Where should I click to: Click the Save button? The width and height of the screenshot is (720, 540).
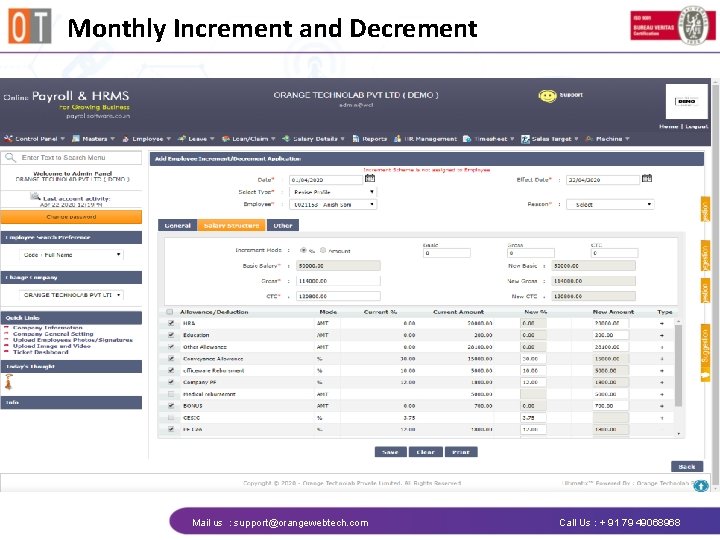click(391, 452)
